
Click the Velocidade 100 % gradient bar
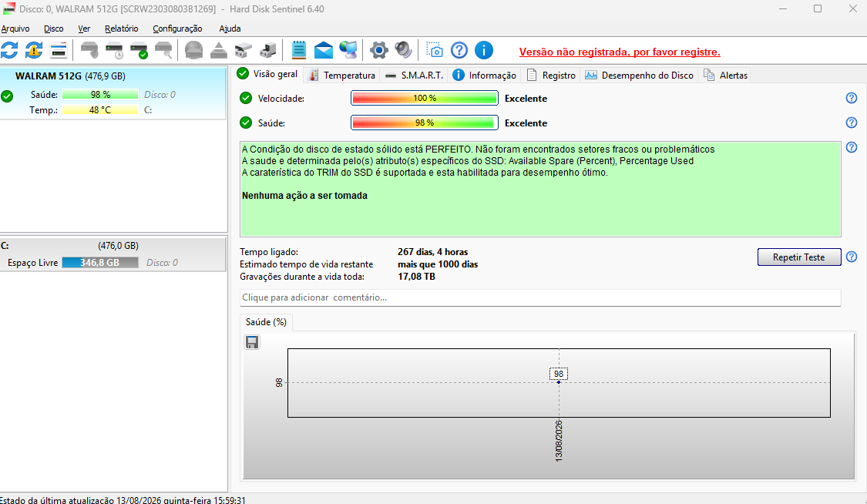coord(425,98)
